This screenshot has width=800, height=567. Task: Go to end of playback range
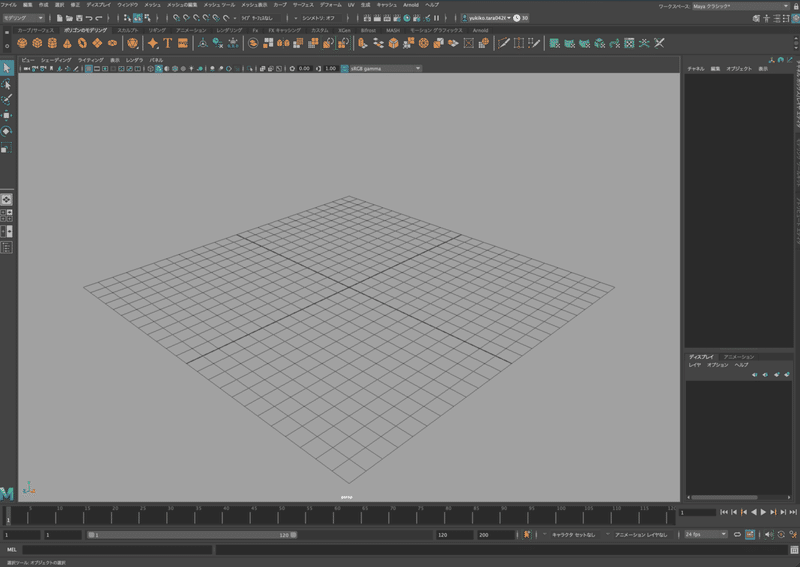[x=793, y=512]
